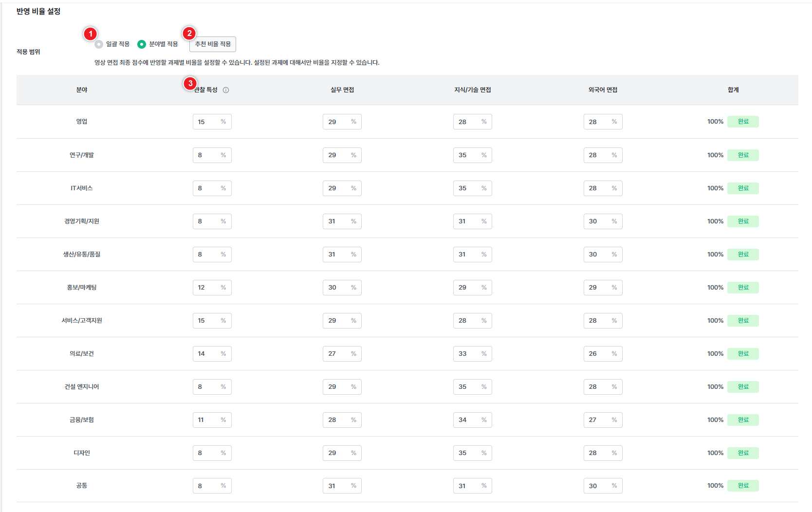Click the red number 1 badge
The height and width of the screenshot is (512, 812).
[x=90, y=34]
